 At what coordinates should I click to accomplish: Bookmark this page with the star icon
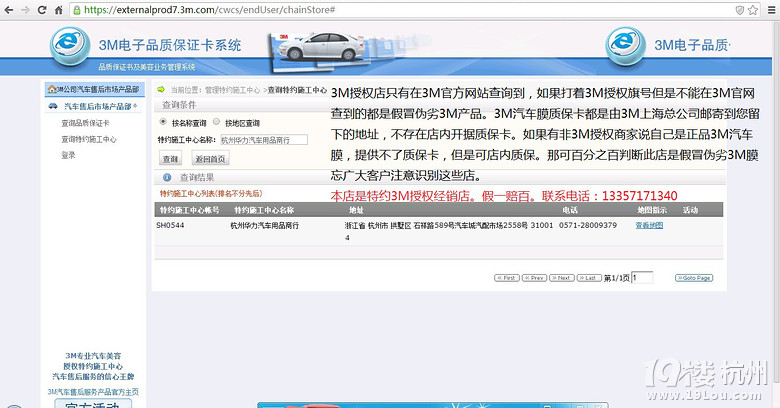tap(753, 9)
